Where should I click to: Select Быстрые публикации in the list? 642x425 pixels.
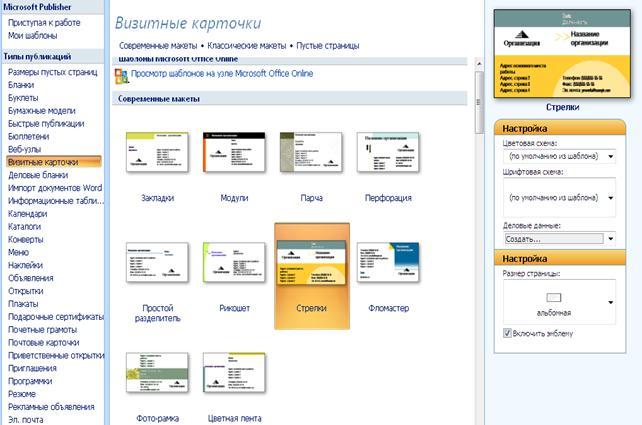click(x=46, y=124)
